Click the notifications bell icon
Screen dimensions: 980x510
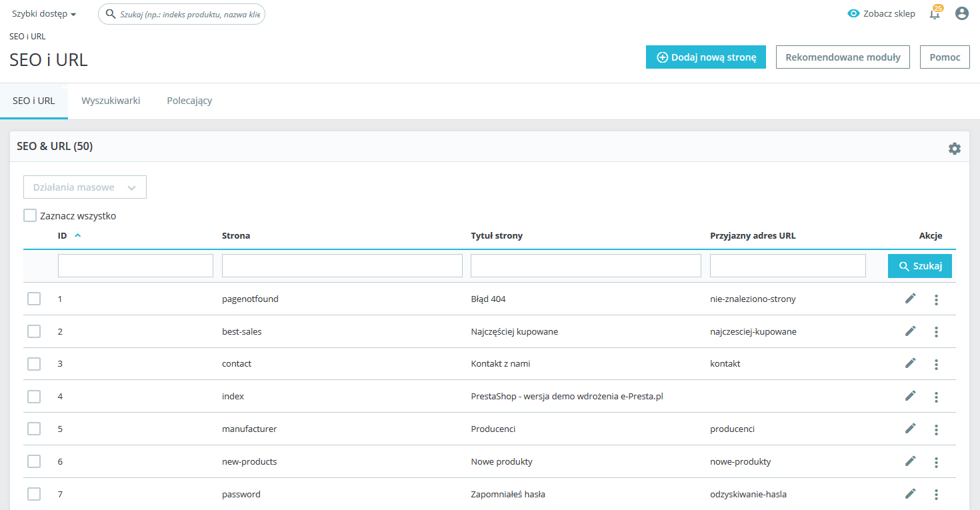coord(935,14)
